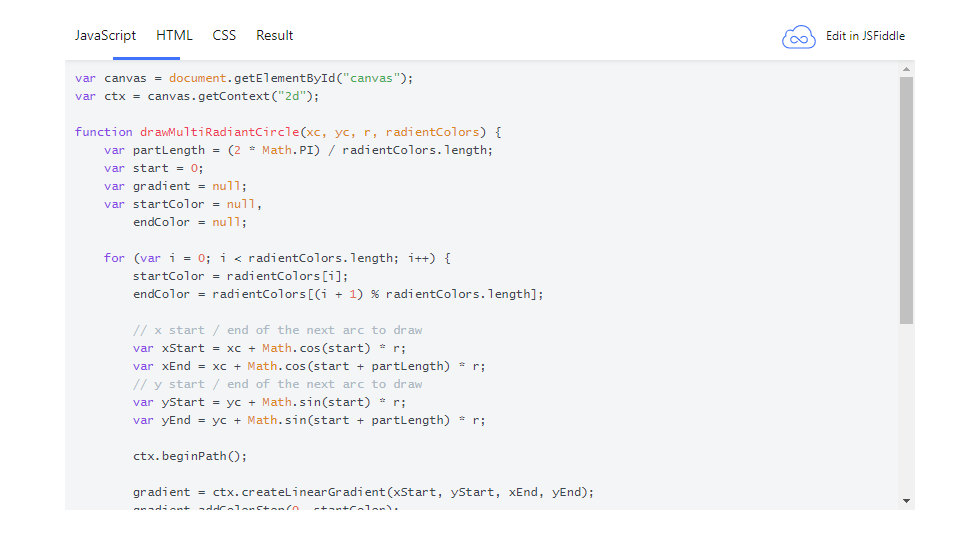This screenshot has height=536, width=980.
Task: Click the code line 'var canvas = document.getElementById'
Action: pos(244,78)
